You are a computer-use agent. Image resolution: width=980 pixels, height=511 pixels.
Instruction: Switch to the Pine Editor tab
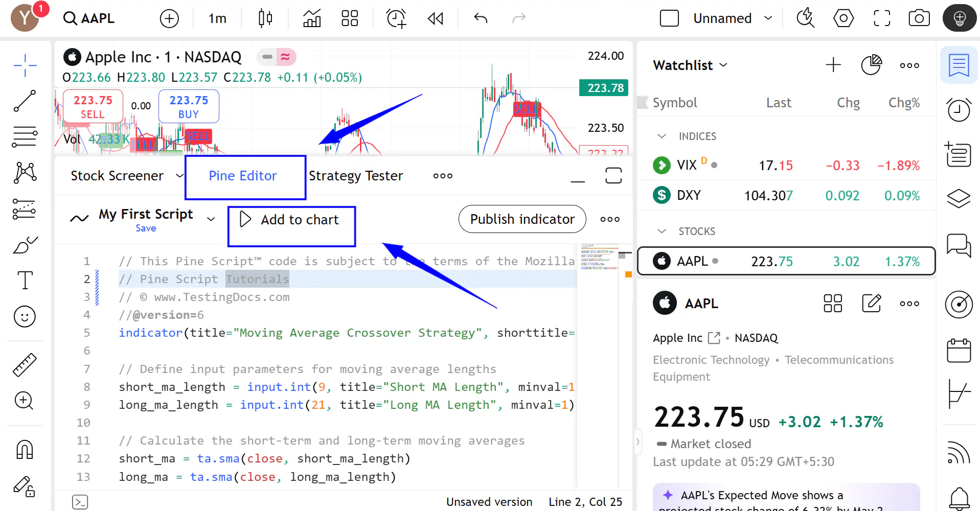point(243,176)
